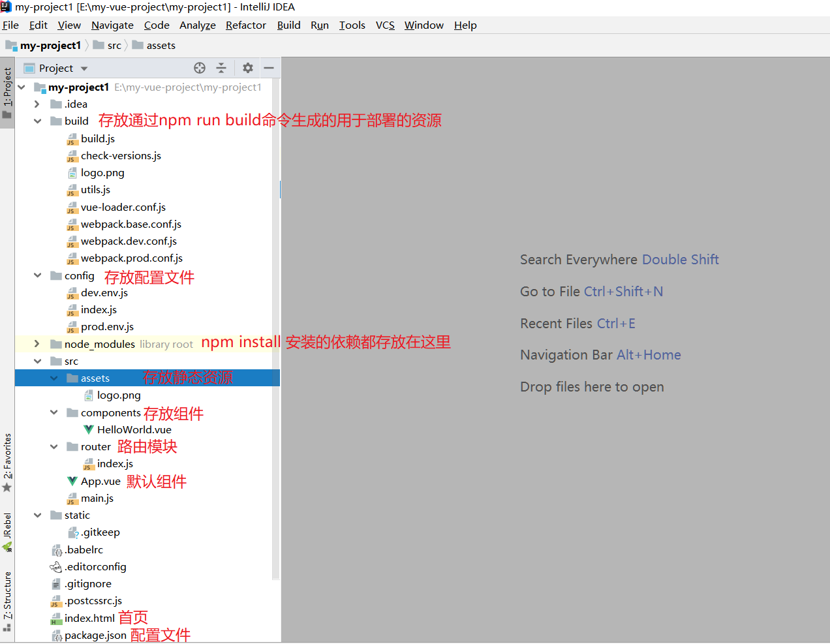This screenshot has height=644, width=830.
Task: Collapse the components folder
Action: [54, 412]
